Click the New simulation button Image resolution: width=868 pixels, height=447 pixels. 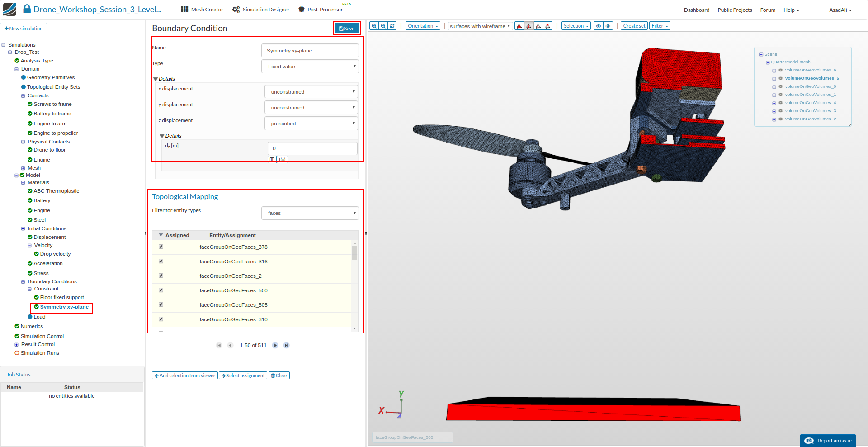click(x=24, y=29)
